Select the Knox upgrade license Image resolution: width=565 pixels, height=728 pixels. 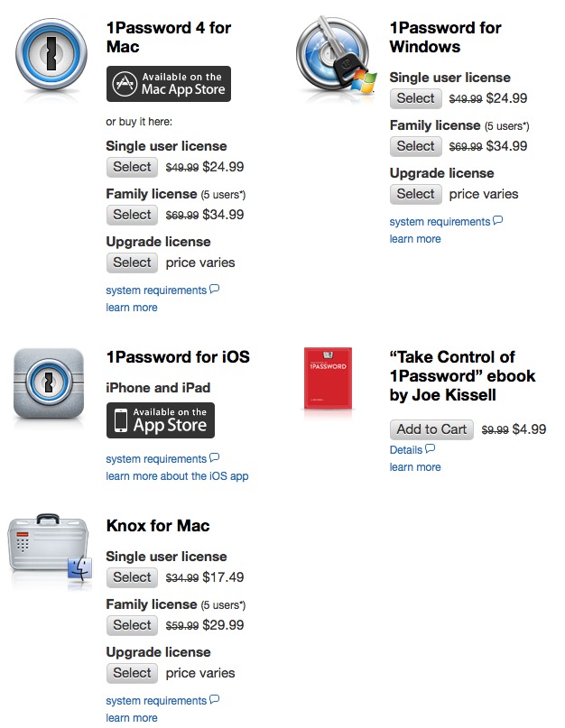[132, 673]
